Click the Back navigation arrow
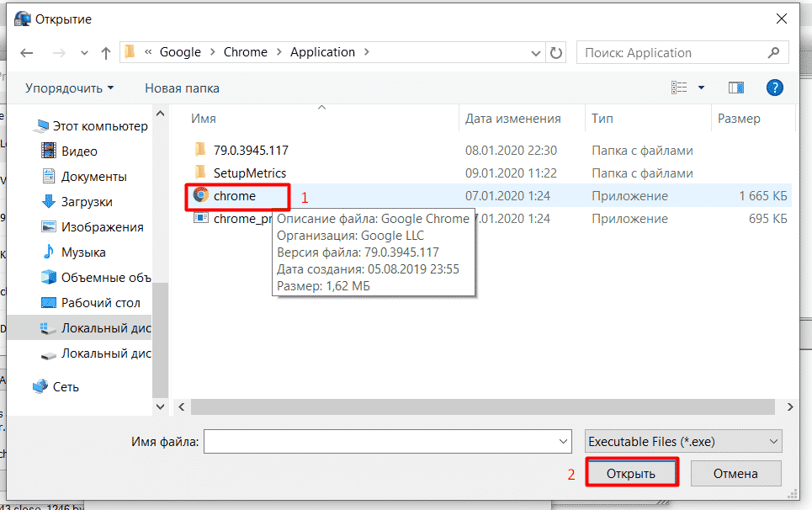Image resolution: width=812 pixels, height=510 pixels. [26, 52]
